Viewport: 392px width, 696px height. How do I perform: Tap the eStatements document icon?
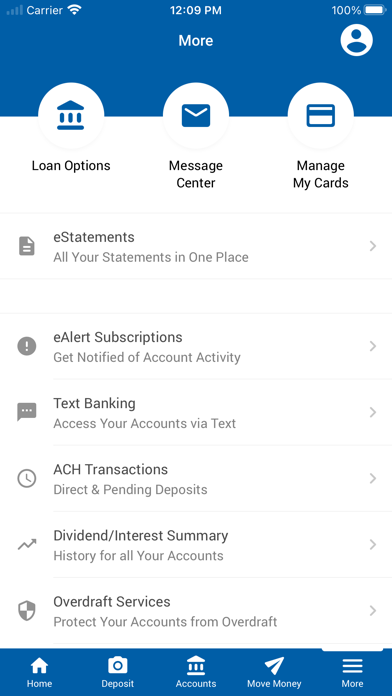tap(27, 246)
